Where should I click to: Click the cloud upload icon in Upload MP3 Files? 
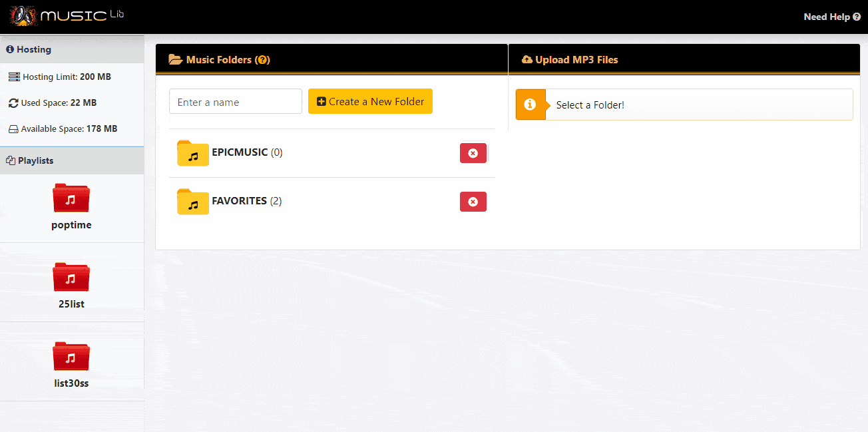(x=527, y=59)
